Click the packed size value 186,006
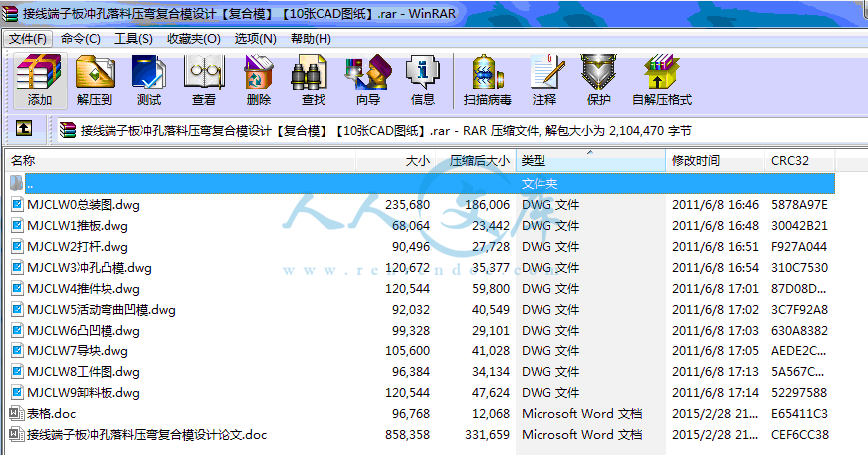This screenshot has width=868, height=455. 487,205
